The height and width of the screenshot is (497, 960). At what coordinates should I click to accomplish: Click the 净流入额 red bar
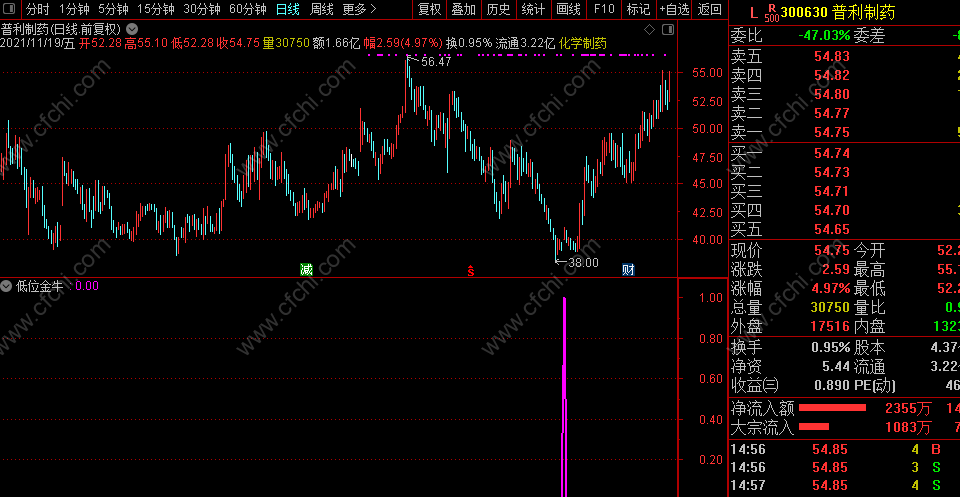(x=833, y=407)
